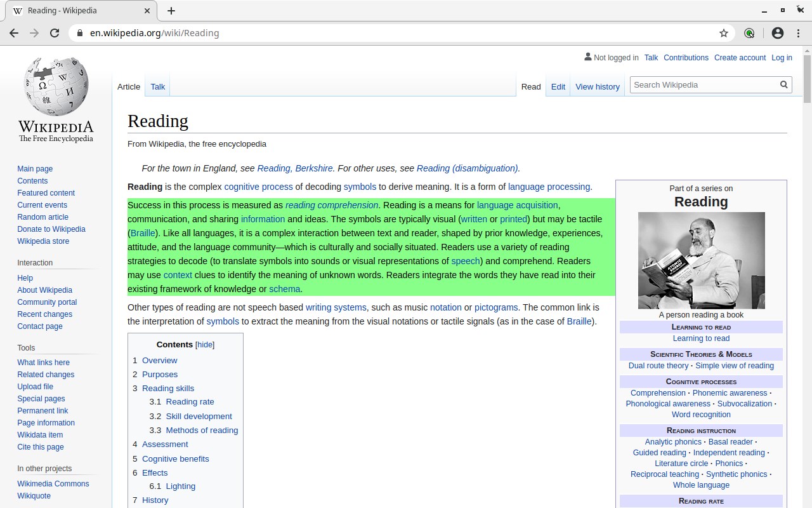The width and height of the screenshot is (812, 508).
Task: Click the address bar URL
Action: pyautogui.click(x=154, y=33)
